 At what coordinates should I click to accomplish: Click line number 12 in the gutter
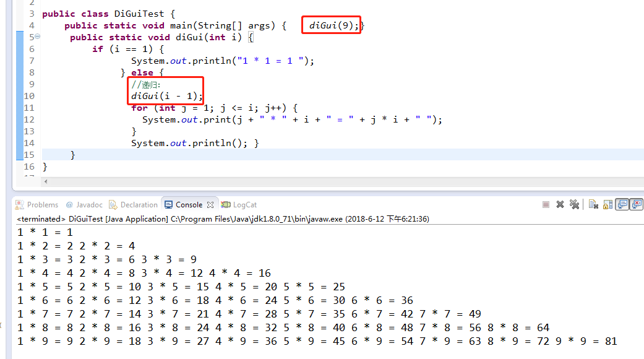pyautogui.click(x=28, y=119)
